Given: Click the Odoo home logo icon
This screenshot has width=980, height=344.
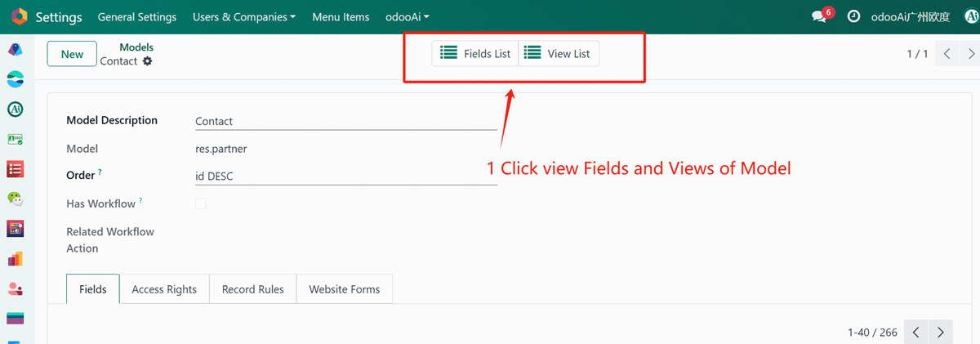Looking at the screenshot, I should click(18, 16).
